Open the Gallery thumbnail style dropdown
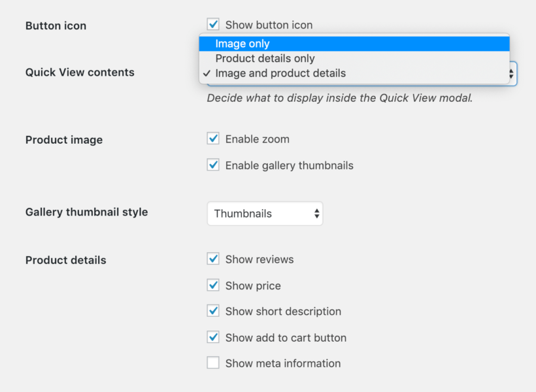Screen dimensions: 536x392 [265, 214]
